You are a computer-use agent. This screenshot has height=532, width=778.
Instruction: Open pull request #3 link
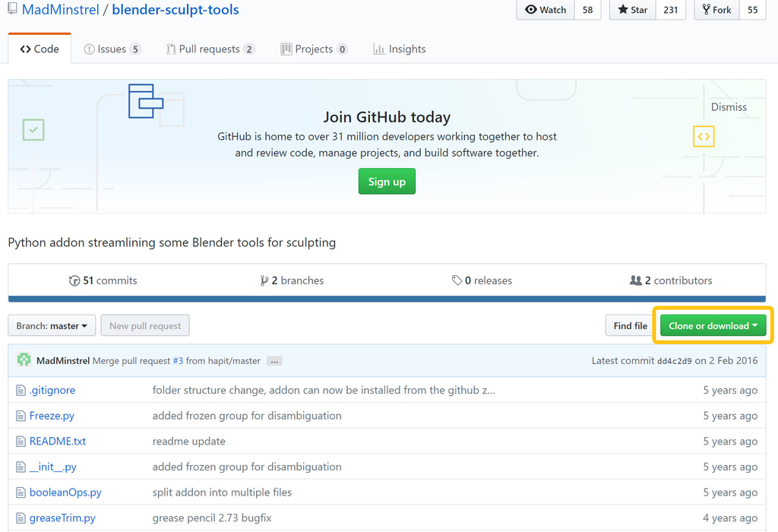click(178, 361)
